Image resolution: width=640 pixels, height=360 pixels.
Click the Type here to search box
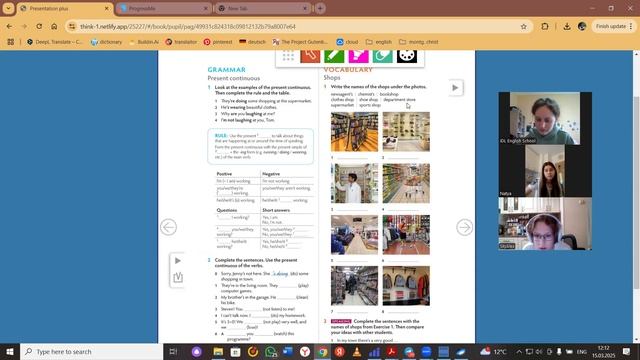click(x=91, y=351)
